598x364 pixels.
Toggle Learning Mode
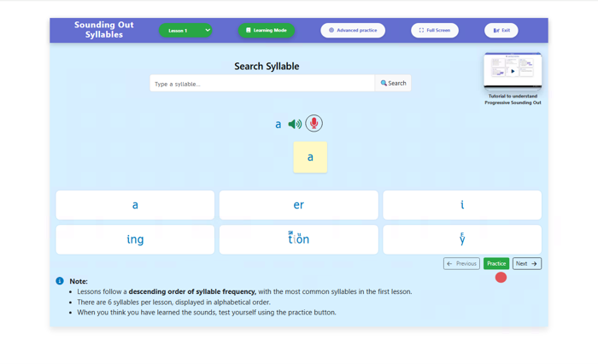[x=267, y=30]
